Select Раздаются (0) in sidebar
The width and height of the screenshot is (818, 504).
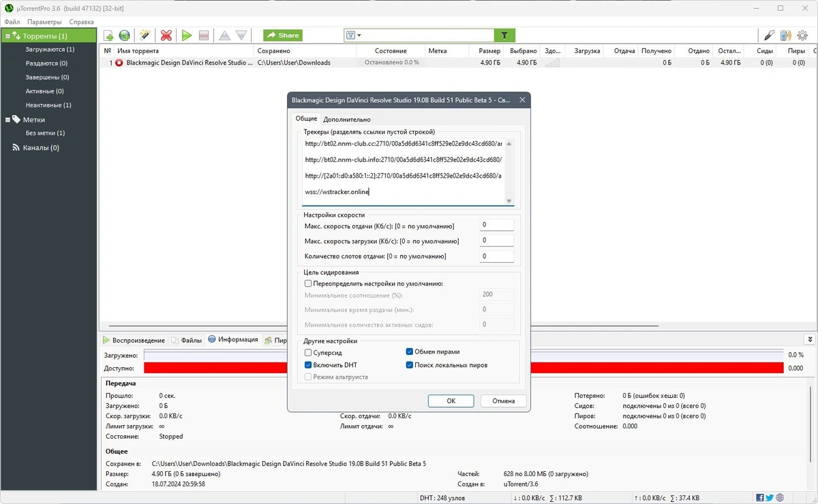(x=46, y=63)
